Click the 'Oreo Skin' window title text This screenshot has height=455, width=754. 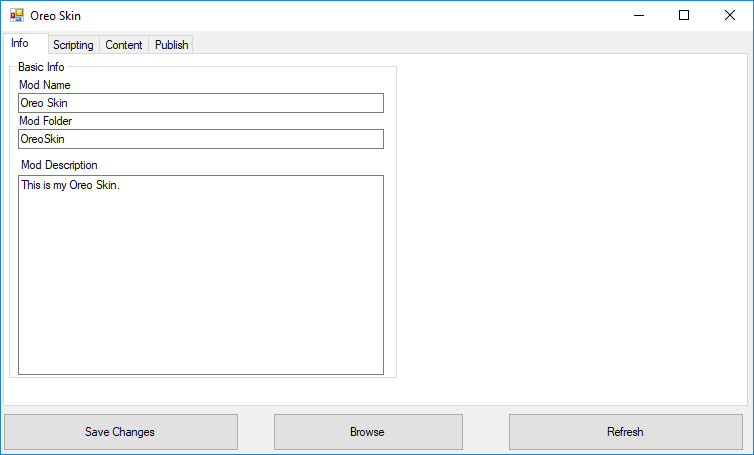tap(56, 16)
